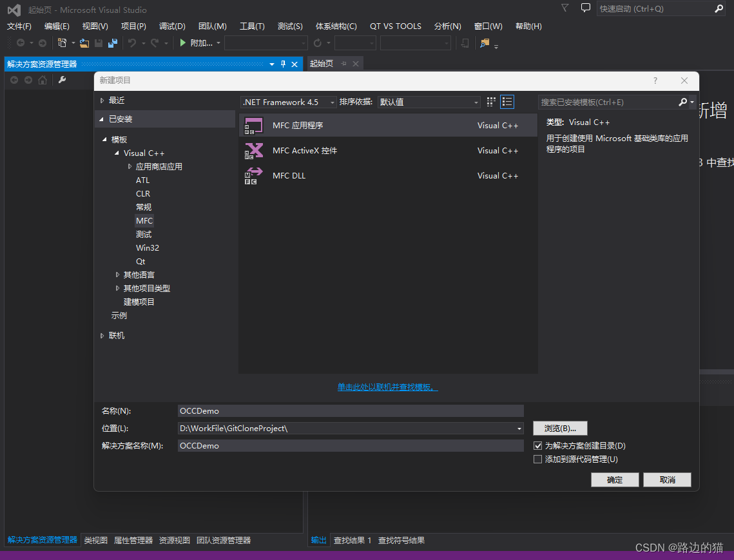Open the QT VS TOOLS menu
The width and height of the screenshot is (734, 560).
tap(395, 26)
